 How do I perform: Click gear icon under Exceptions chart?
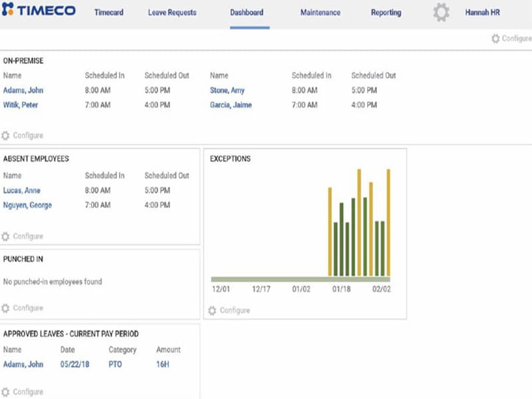(212, 311)
